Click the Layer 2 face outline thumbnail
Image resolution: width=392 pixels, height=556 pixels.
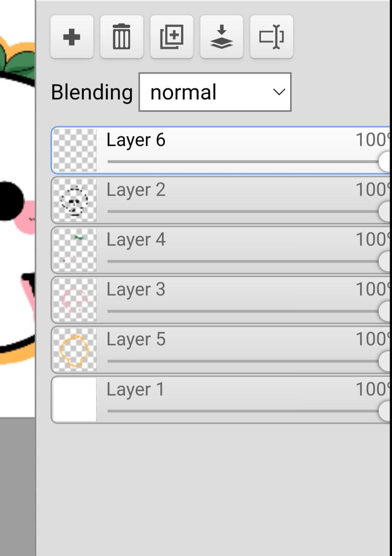coord(74,200)
